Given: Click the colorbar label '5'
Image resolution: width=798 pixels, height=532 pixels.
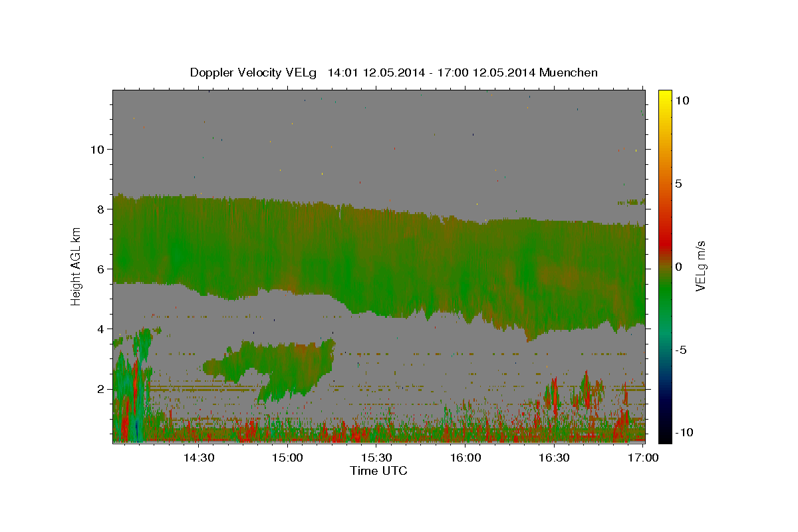Looking at the screenshot, I should pos(678,184).
